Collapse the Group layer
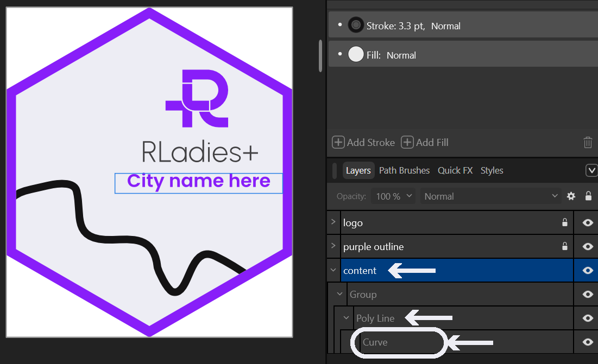Viewport: 598px width, 364px height. point(340,294)
